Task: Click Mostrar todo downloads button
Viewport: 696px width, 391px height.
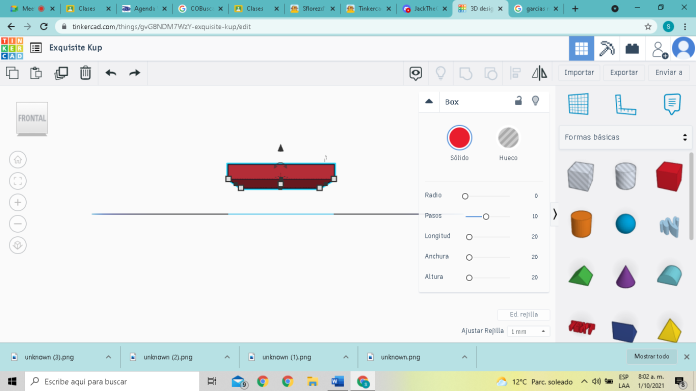Action: (652, 356)
